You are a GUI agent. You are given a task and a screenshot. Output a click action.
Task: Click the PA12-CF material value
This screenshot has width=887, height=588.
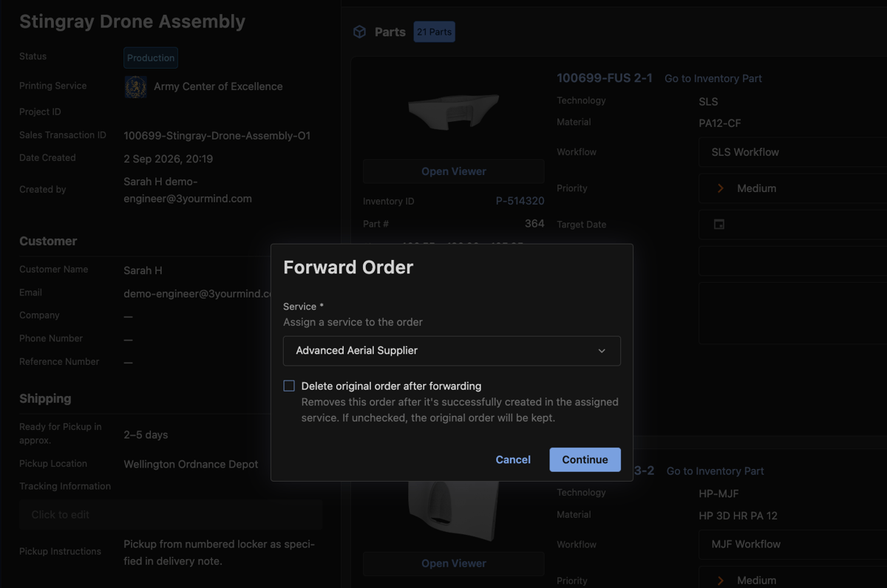720,123
